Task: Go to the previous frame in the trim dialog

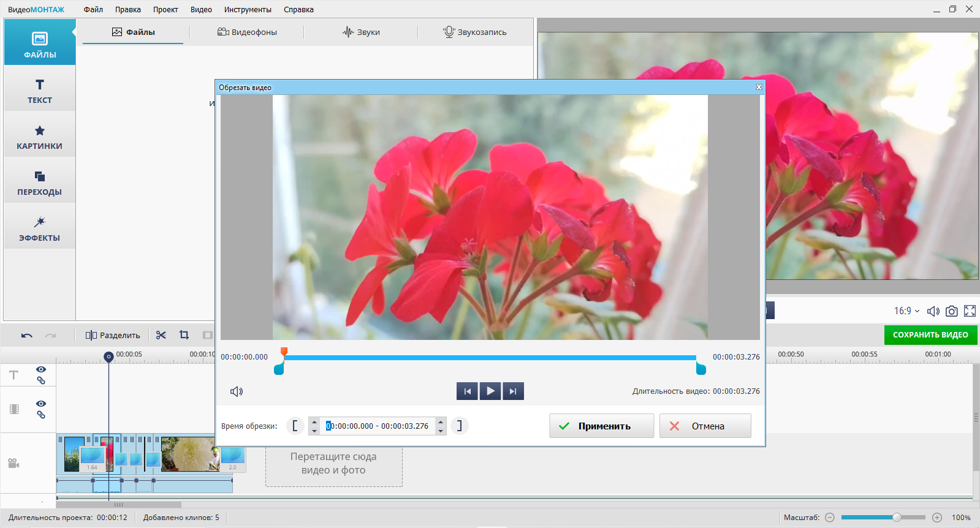Action: tap(467, 391)
